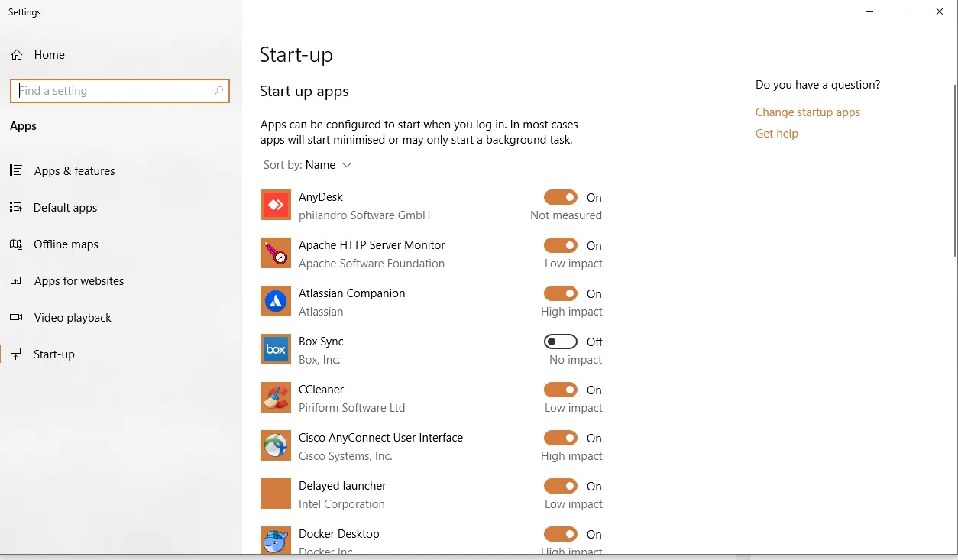Screen dimensions: 958x560
Task: Click the No impact label for Box Sync
Action: (576, 360)
